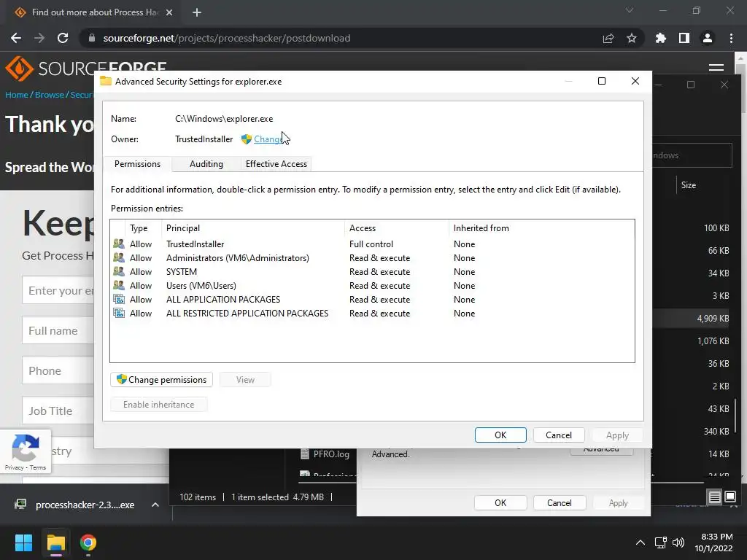Sort by the Principal column header

253,228
